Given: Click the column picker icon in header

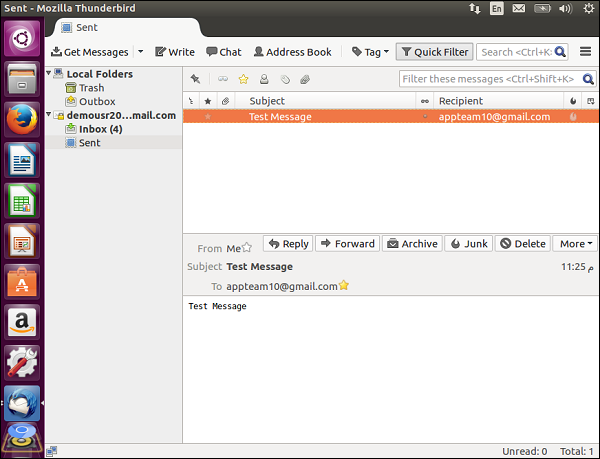Looking at the screenshot, I should pos(590,101).
